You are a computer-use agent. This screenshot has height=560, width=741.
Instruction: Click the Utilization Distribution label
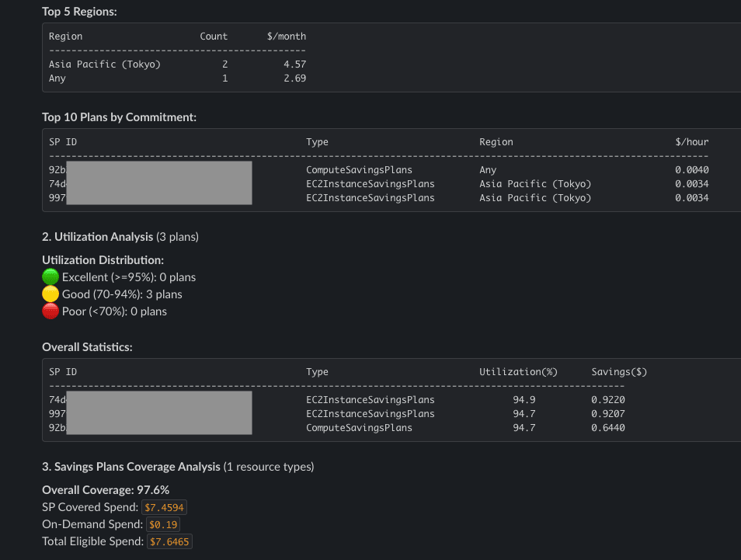(x=103, y=260)
